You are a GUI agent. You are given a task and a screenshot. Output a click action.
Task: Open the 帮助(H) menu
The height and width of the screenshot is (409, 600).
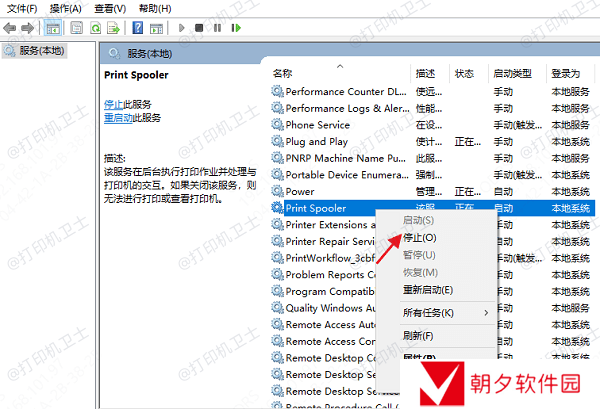pos(155,8)
